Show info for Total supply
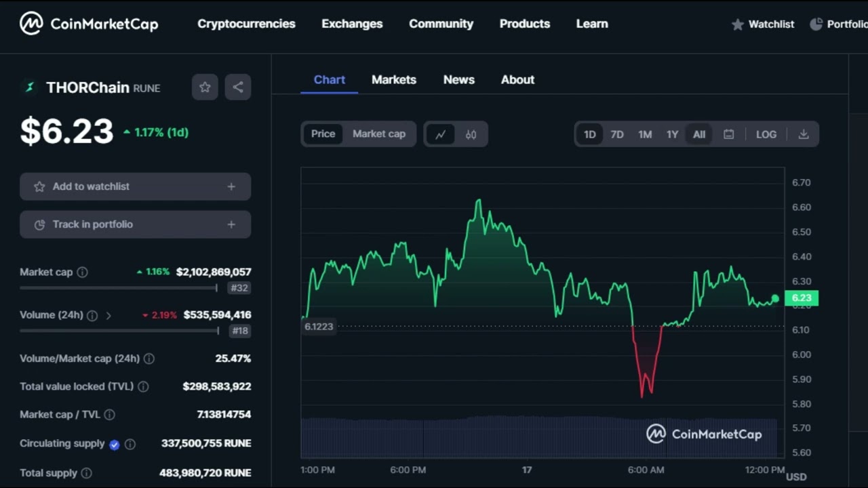 (86, 473)
